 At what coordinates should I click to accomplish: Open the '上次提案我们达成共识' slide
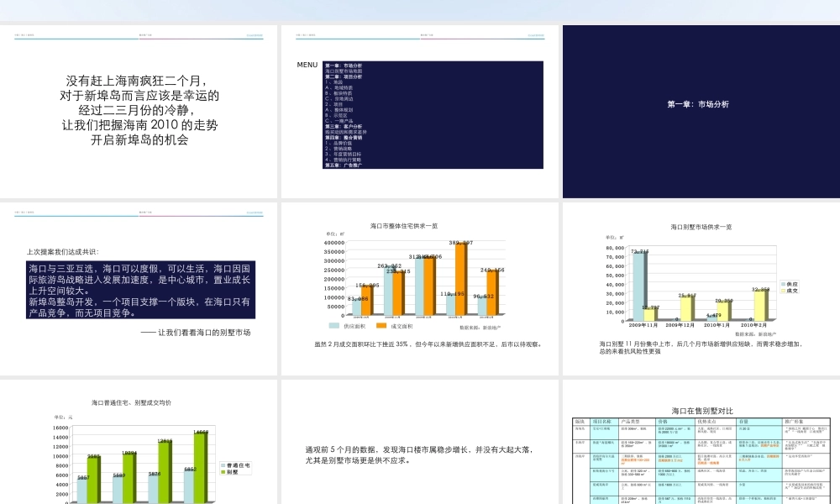coord(139,289)
